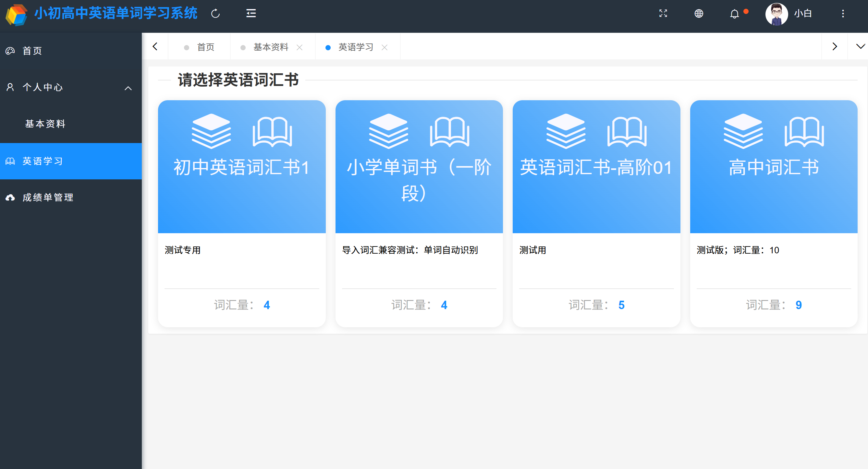Image resolution: width=868 pixels, height=469 pixels.
Task: Click the right arrow to scroll tabs forward
Action: [x=835, y=46]
